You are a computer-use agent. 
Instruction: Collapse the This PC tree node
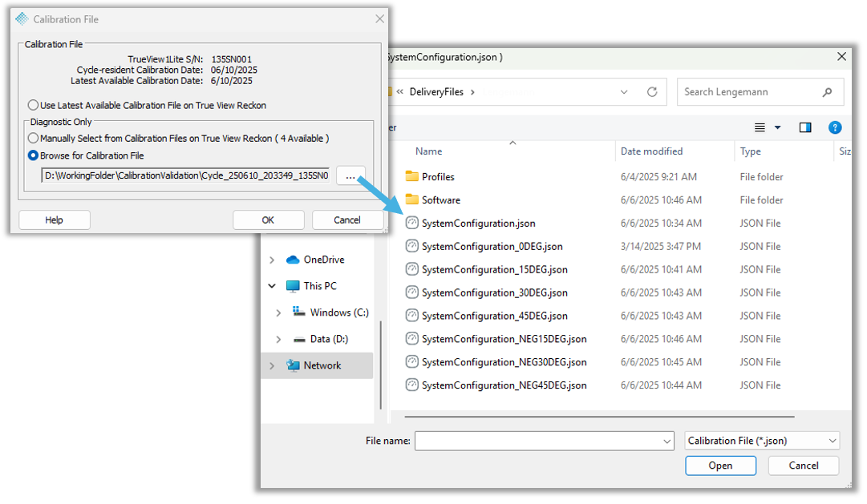point(272,286)
